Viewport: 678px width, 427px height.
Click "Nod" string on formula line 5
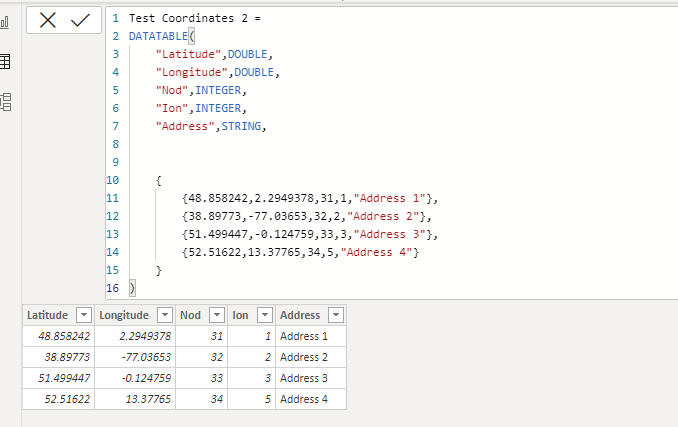pos(172,90)
